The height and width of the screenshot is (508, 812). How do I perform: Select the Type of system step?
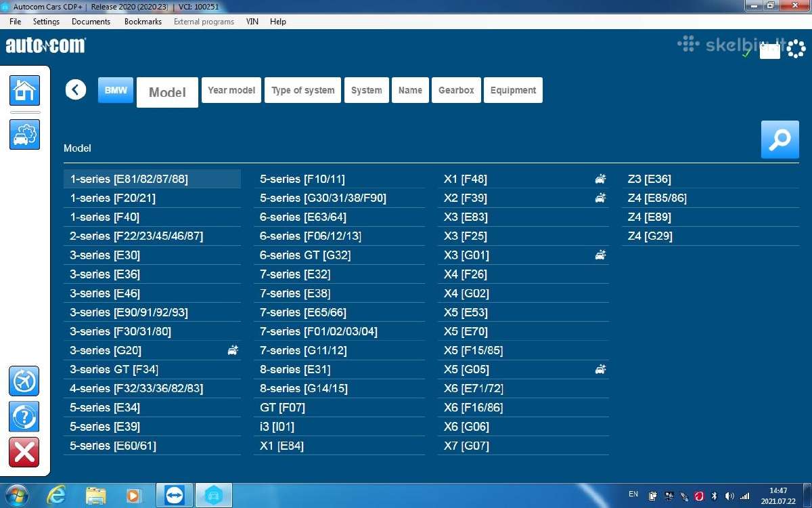[303, 90]
